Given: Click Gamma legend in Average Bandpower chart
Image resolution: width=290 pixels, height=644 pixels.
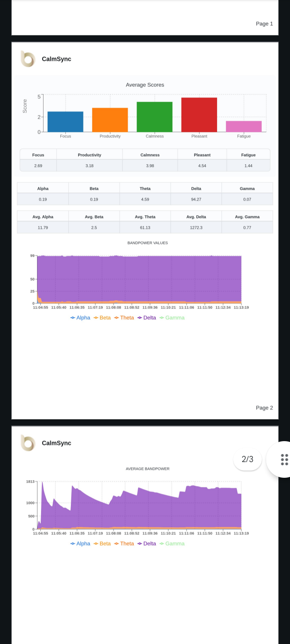Looking at the screenshot, I should [172, 543].
